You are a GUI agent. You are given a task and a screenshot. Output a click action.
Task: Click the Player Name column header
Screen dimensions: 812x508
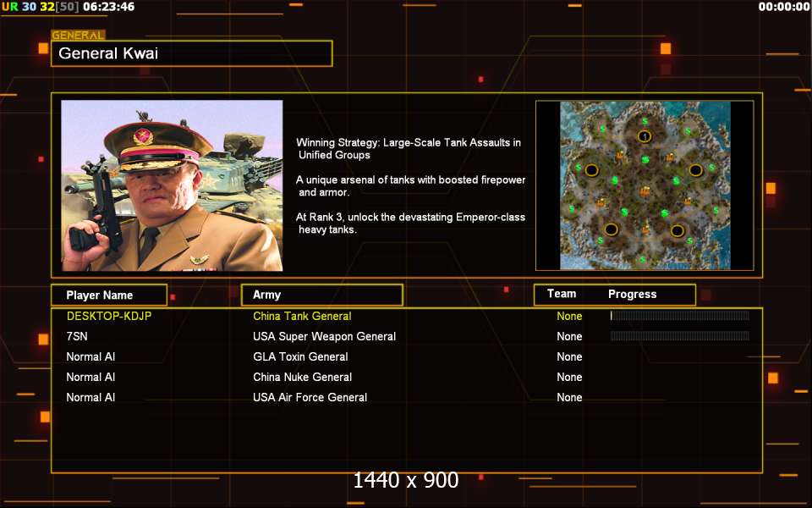(109, 295)
